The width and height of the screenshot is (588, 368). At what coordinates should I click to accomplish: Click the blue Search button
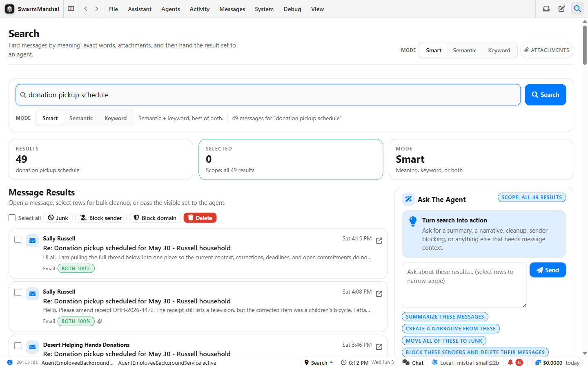point(545,95)
